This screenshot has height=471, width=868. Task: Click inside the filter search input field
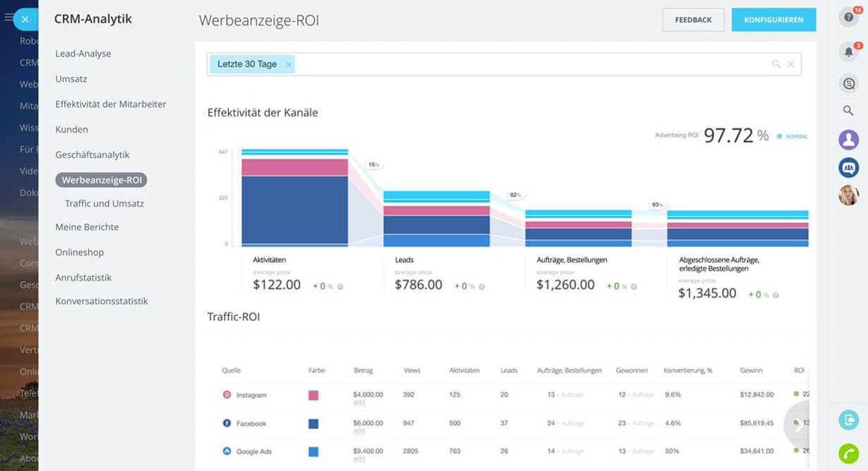(x=529, y=64)
